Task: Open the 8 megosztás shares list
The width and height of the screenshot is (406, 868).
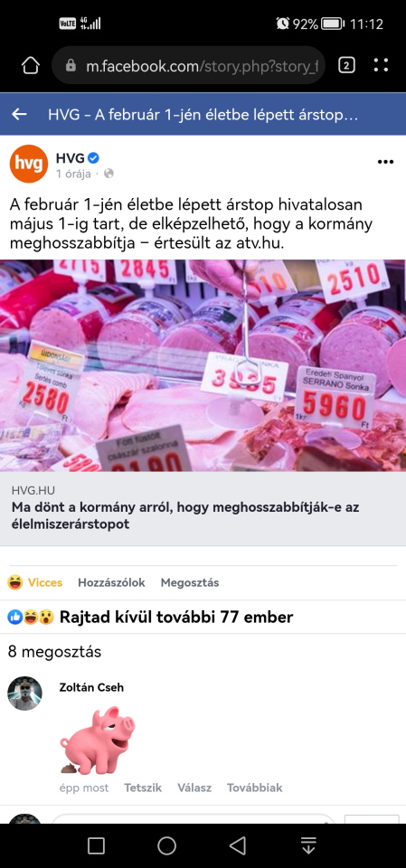Action: pos(55,652)
